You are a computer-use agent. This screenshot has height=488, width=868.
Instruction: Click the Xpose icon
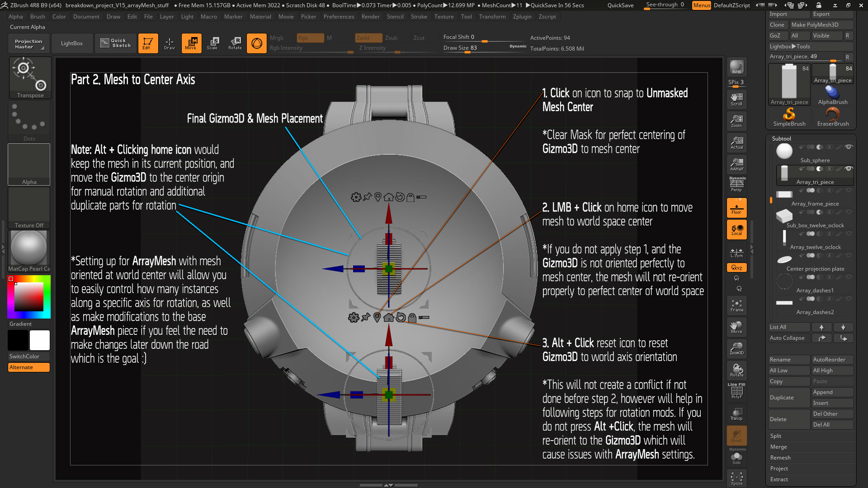pyautogui.click(x=736, y=479)
